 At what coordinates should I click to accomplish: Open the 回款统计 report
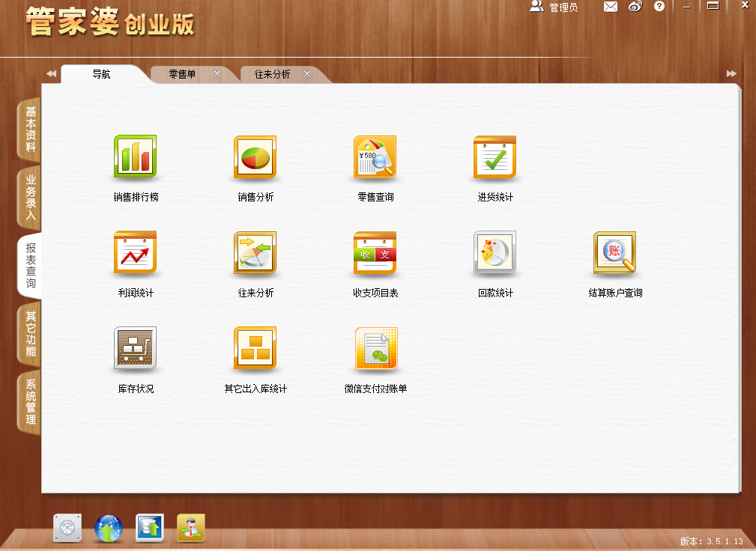[x=495, y=253]
